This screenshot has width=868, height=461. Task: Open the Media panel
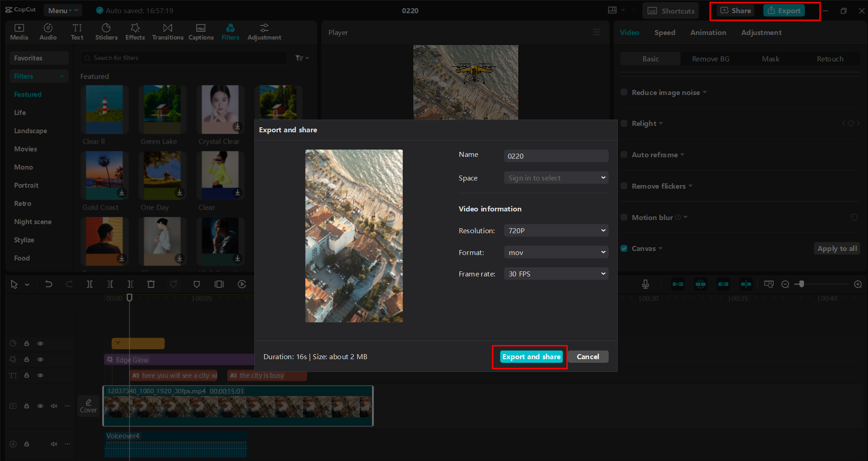(x=19, y=31)
